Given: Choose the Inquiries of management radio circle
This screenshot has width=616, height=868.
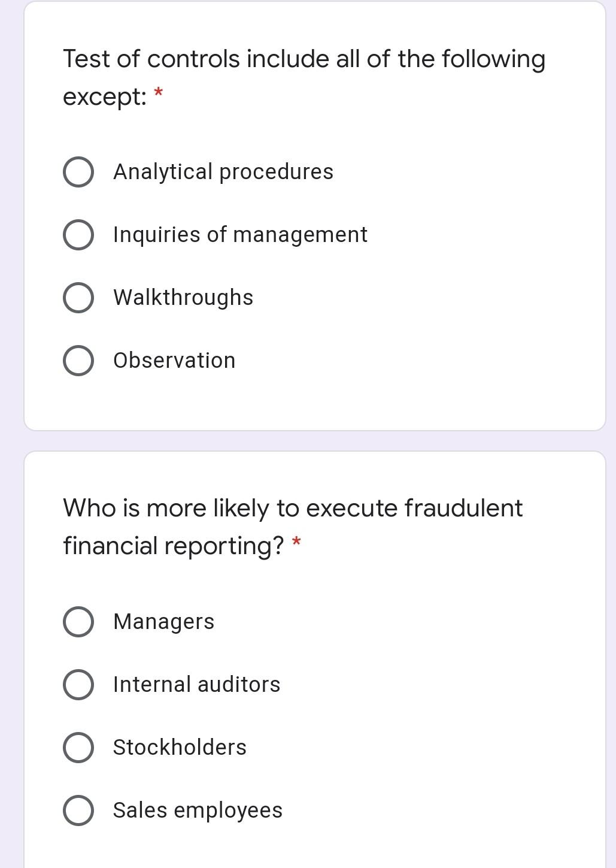Looking at the screenshot, I should [x=78, y=235].
